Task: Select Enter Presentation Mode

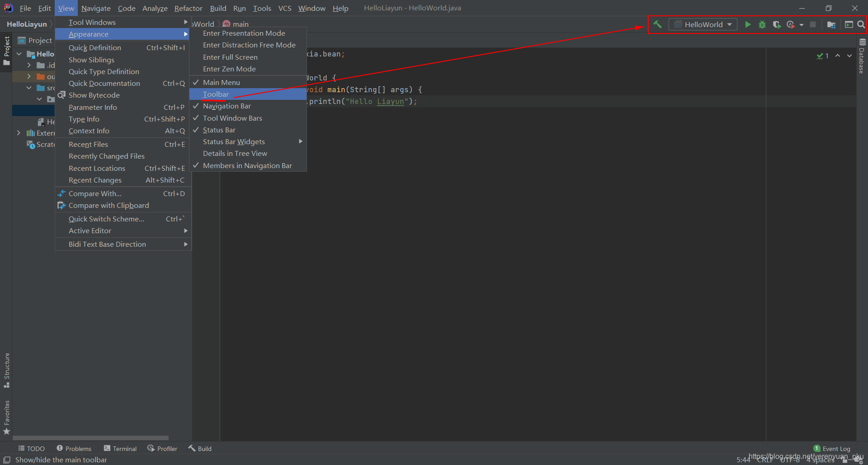Action: pyautogui.click(x=248, y=33)
